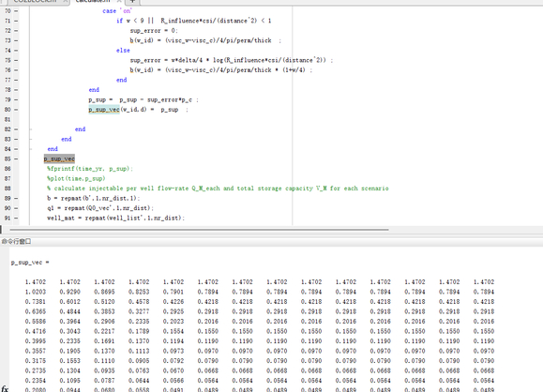Select value 0.4716 in output matrix
This screenshot has width=543, height=392.
pyautogui.click(x=36, y=331)
